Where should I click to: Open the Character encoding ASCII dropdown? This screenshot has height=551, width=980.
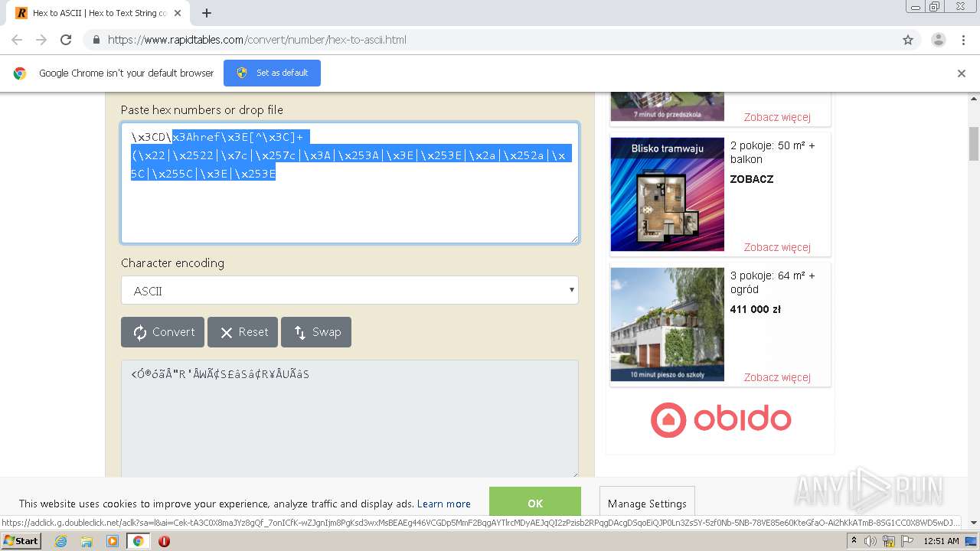(350, 291)
